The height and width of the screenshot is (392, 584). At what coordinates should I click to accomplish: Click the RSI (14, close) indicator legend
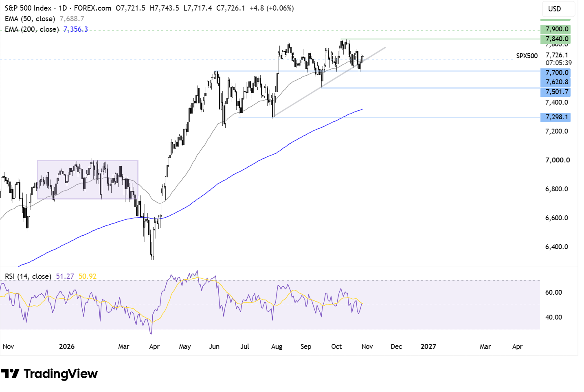28,276
